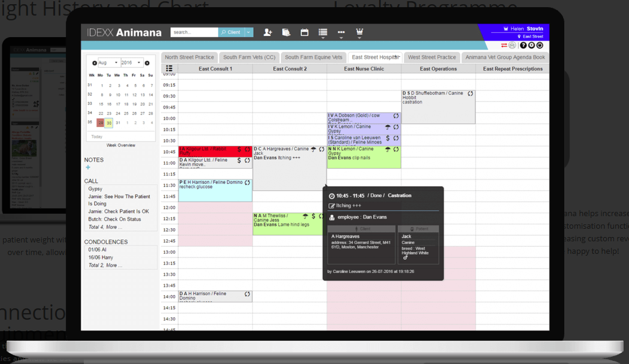The image size is (629, 364).
Task: Click recurrence icon on Shufflebotham castration appointment
Action: 470,93
